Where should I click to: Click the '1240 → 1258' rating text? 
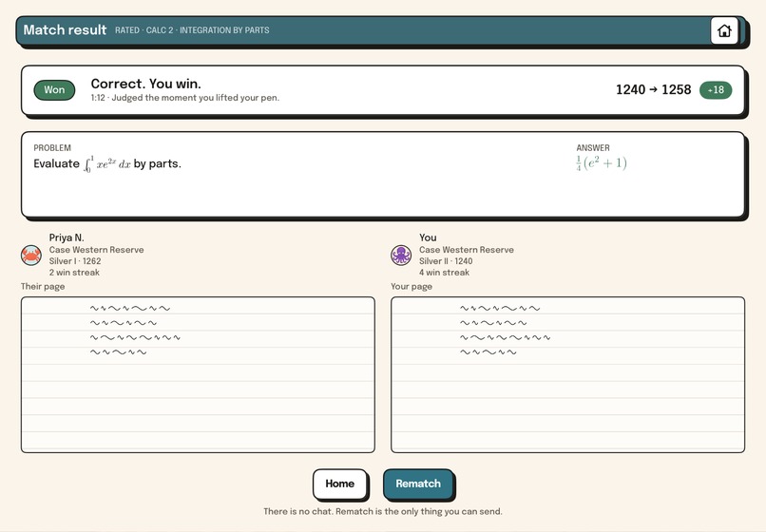click(653, 90)
